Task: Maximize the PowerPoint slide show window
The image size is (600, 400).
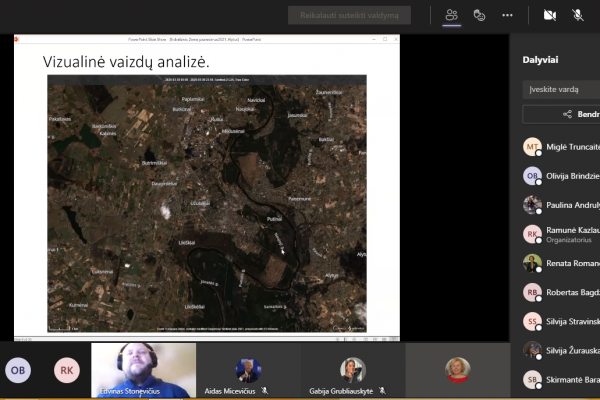Action: pos(385,39)
